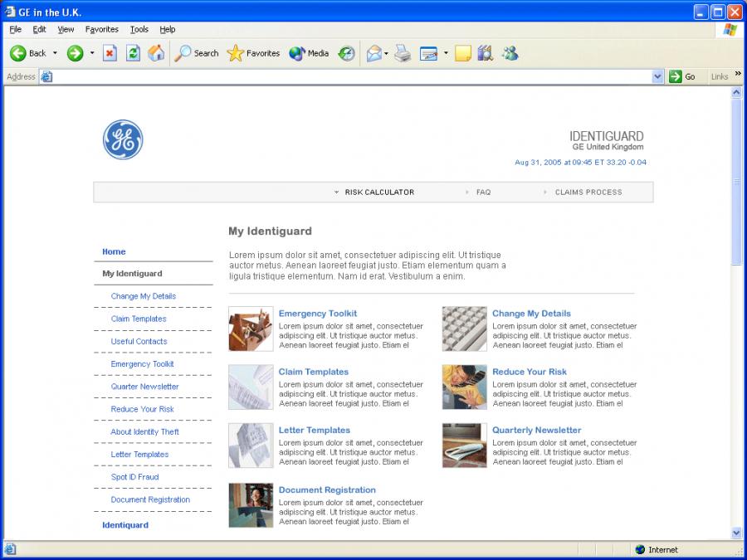Image resolution: width=747 pixels, height=560 pixels.
Task: Open Change My Details sidebar link
Action: point(144,296)
